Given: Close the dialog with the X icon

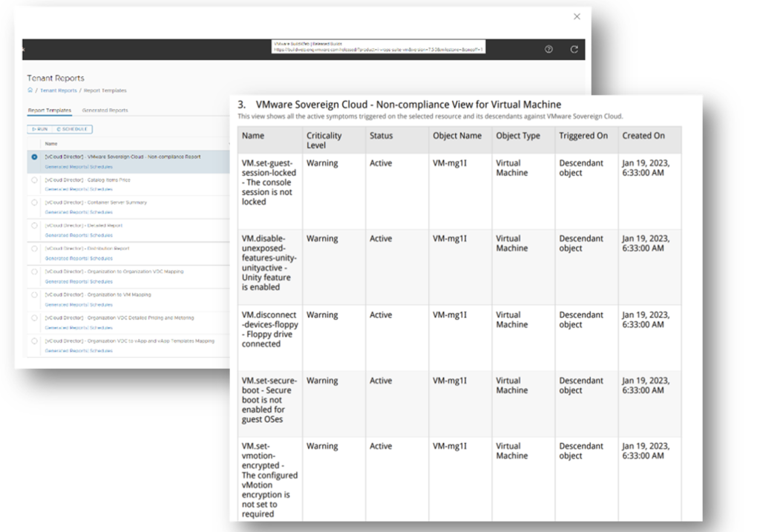Looking at the screenshot, I should click(x=577, y=16).
